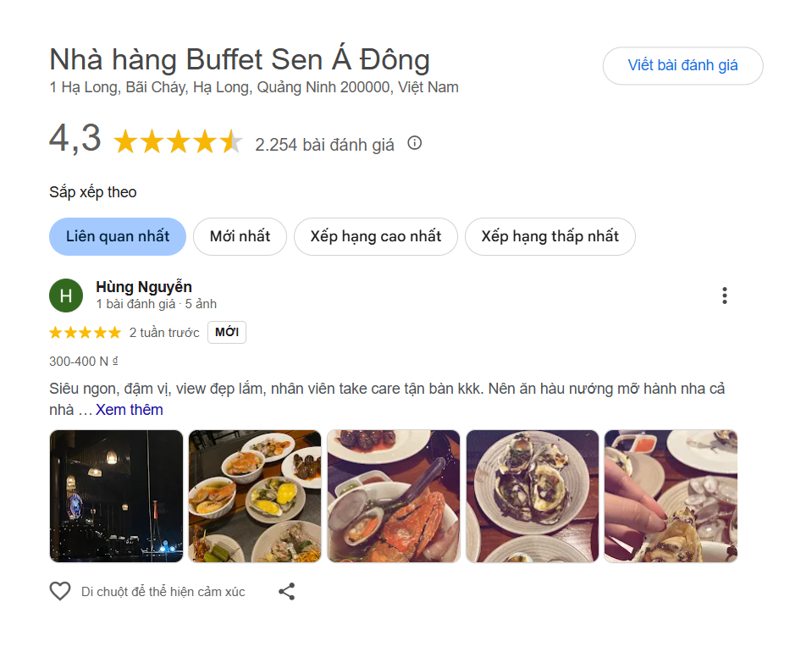Open the hand holding oyster photo
The height and width of the screenshot is (652, 812).
671,496
